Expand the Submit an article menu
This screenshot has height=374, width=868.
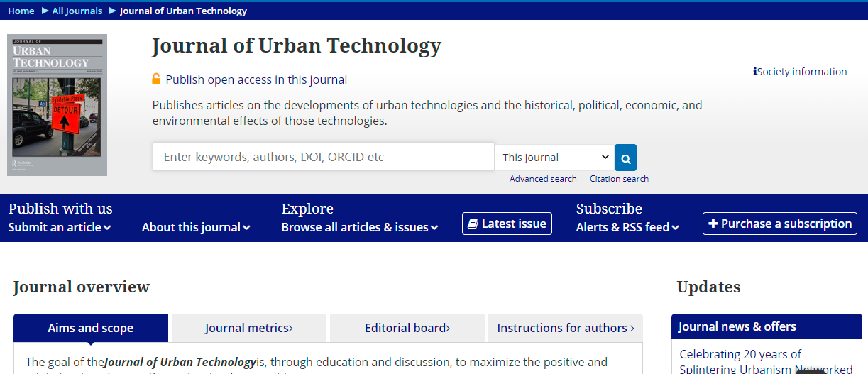tap(60, 227)
